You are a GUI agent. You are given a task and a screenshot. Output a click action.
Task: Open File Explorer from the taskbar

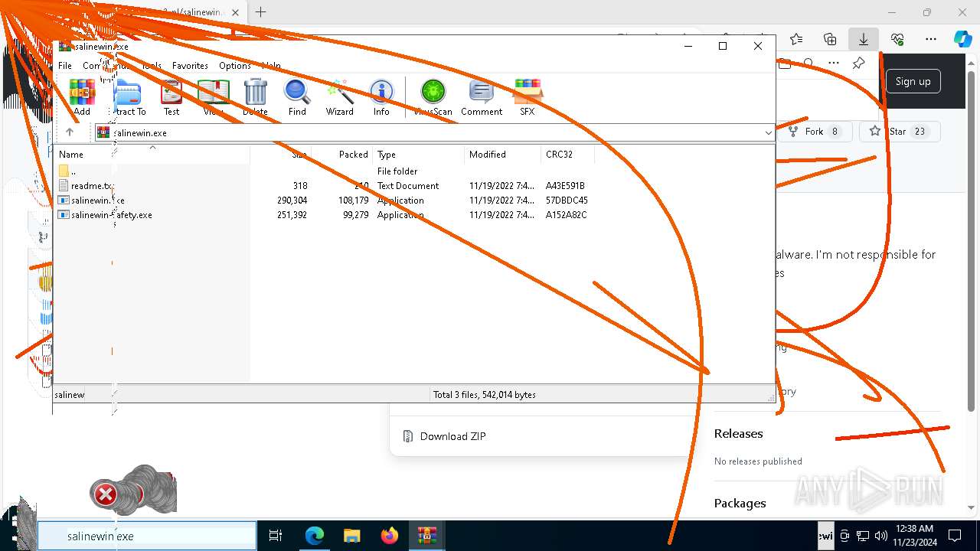click(x=351, y=536)
